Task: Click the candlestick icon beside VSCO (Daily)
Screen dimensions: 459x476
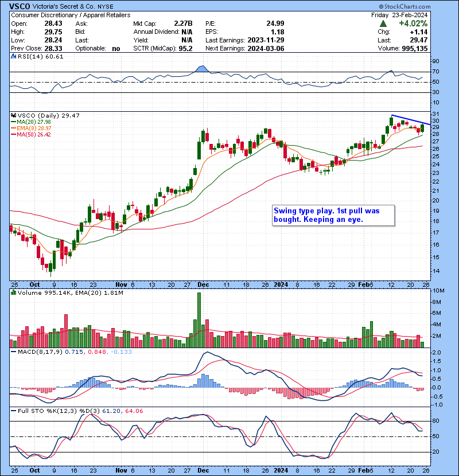Action: [14, 115]
